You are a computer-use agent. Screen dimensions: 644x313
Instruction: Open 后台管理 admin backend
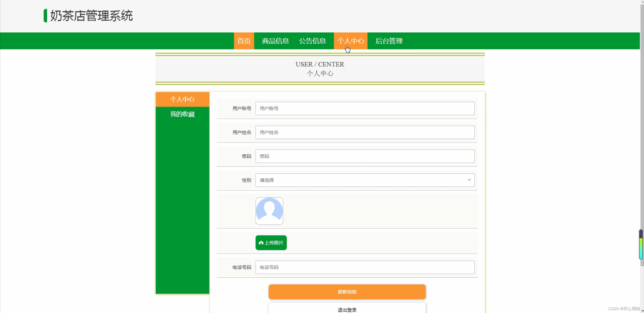pos(389,41)
